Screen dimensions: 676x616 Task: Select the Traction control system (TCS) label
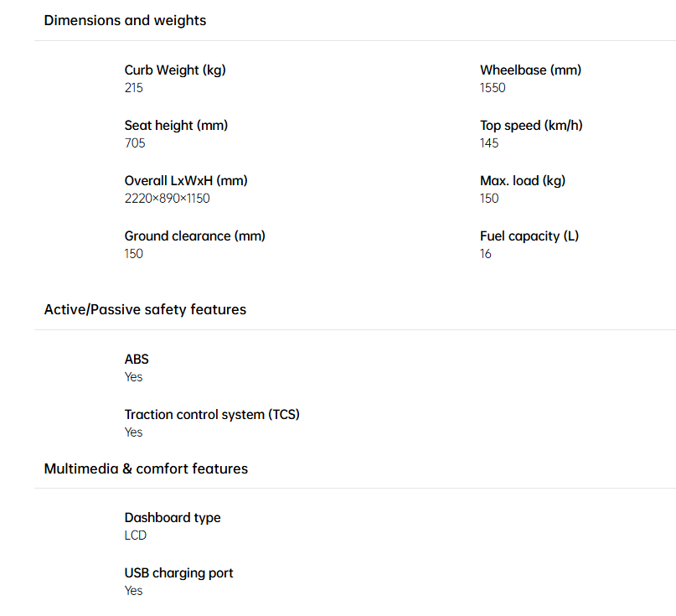click(212, 415)
